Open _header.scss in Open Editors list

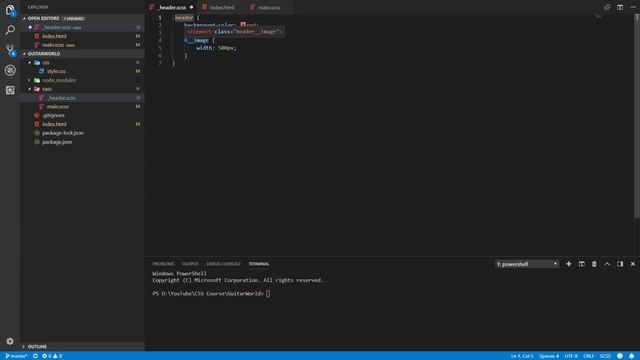pyautogui.click(x=82, y=27)
